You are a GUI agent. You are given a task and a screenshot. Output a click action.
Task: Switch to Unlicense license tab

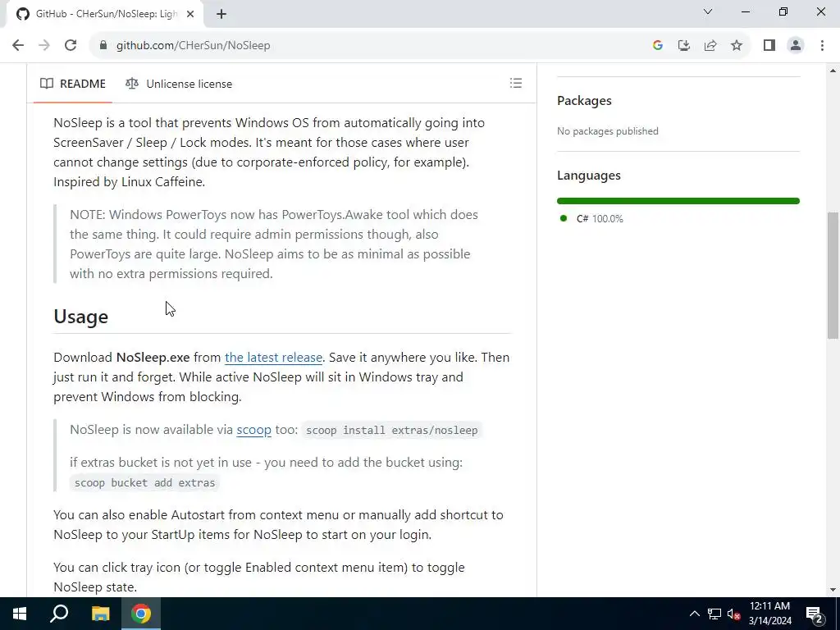click(179, 84)
